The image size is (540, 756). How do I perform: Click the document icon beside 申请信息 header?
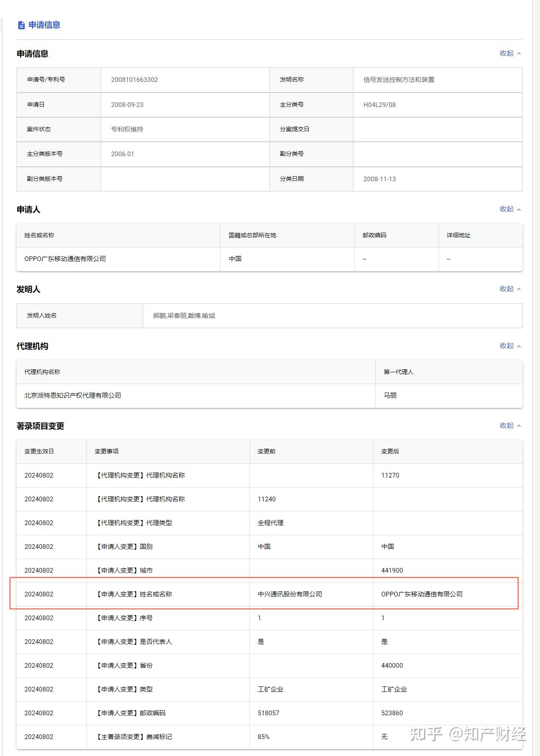[21, 25]
